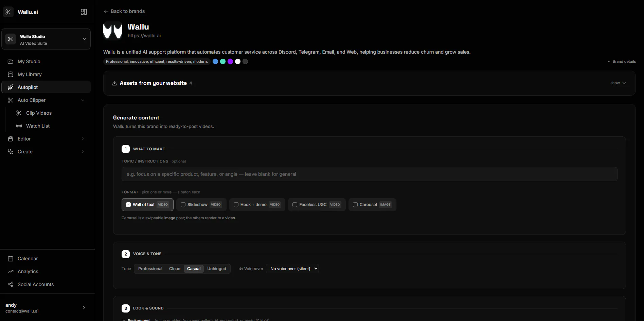This screenshot has width=644, height=321.
Task: Click the dark gray brand color swatch
Action: [245, 61]
